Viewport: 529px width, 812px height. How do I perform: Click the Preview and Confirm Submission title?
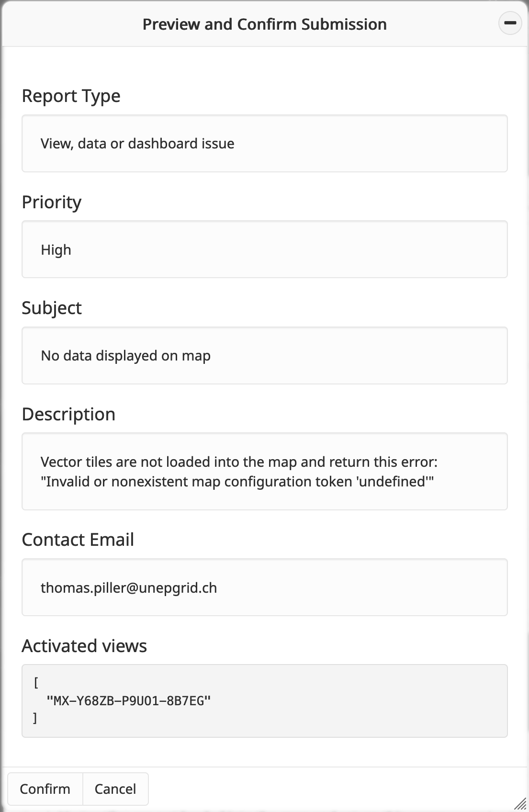click(264, 24)
